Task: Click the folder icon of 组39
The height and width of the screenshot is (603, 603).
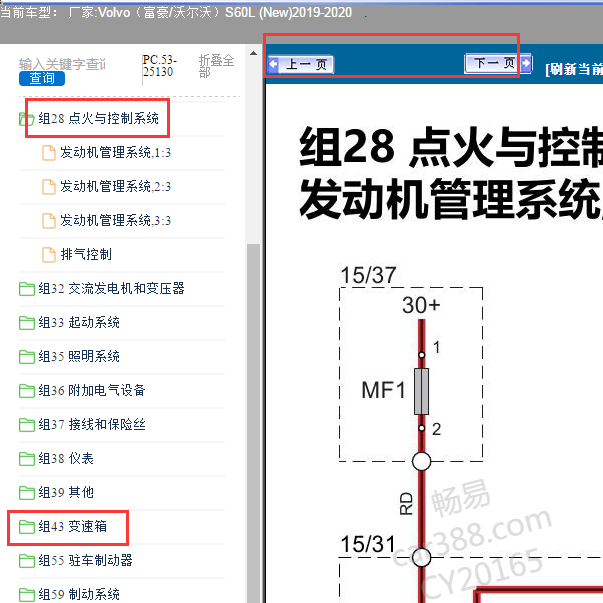Action: pos(27,493)
